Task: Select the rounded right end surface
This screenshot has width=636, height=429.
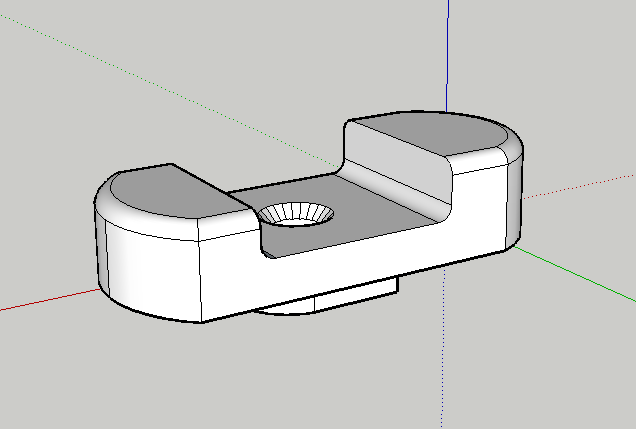Action: [x=514, y=199]
